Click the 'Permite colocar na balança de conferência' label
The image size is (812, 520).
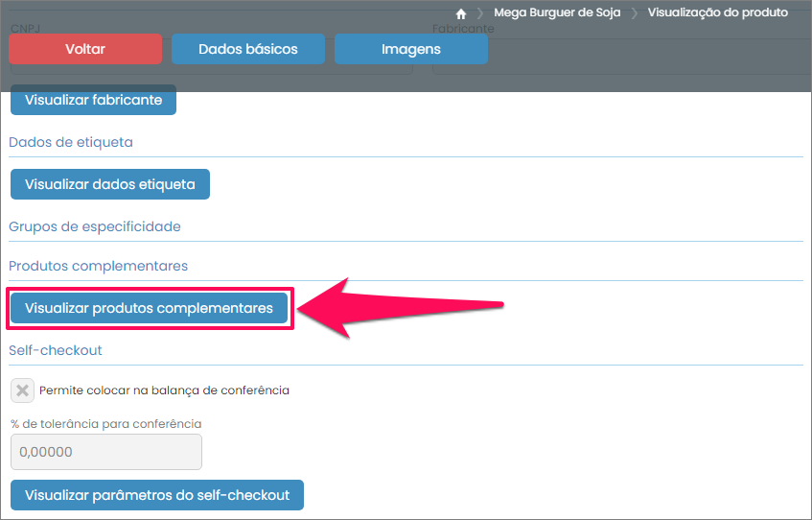tap(164, 390)
